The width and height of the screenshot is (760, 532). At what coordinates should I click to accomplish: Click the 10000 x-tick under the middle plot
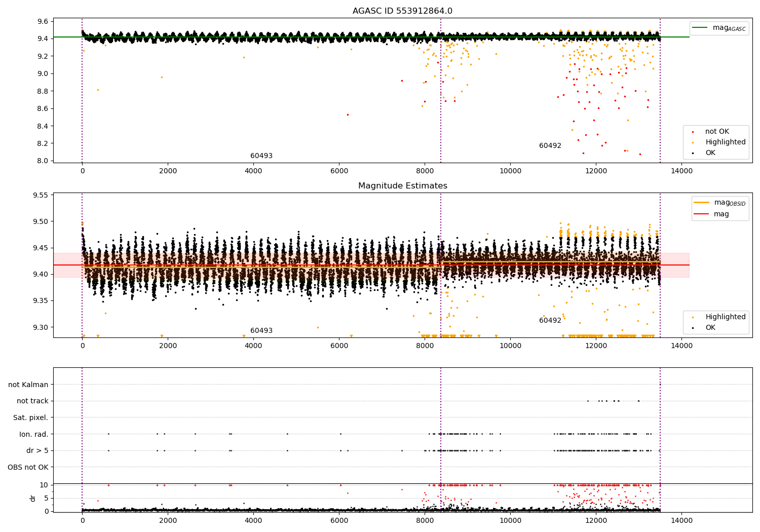pos(510,346)
